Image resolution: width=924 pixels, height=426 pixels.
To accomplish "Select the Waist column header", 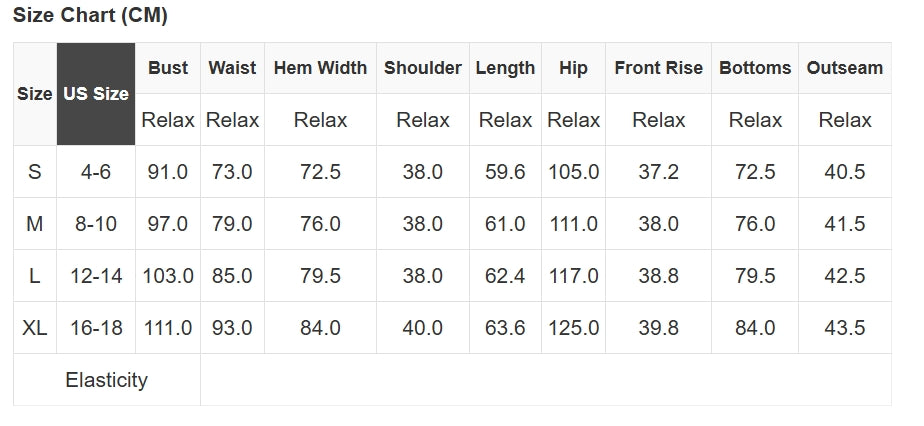I will [232, 68].
